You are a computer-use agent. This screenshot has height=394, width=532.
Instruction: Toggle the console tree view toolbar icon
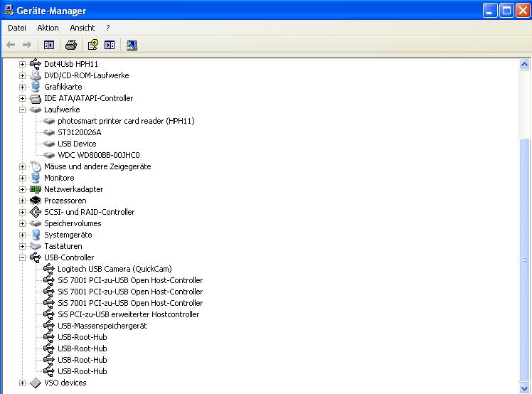[49, 45]
